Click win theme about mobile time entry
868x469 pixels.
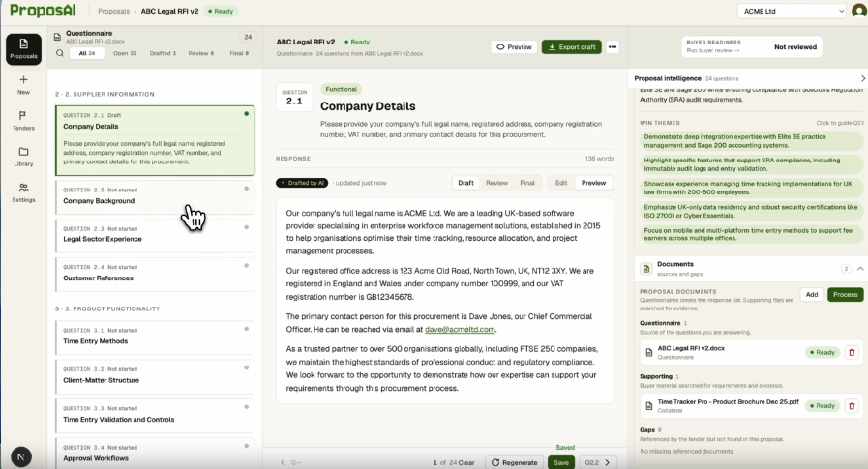tap(751, 234)
